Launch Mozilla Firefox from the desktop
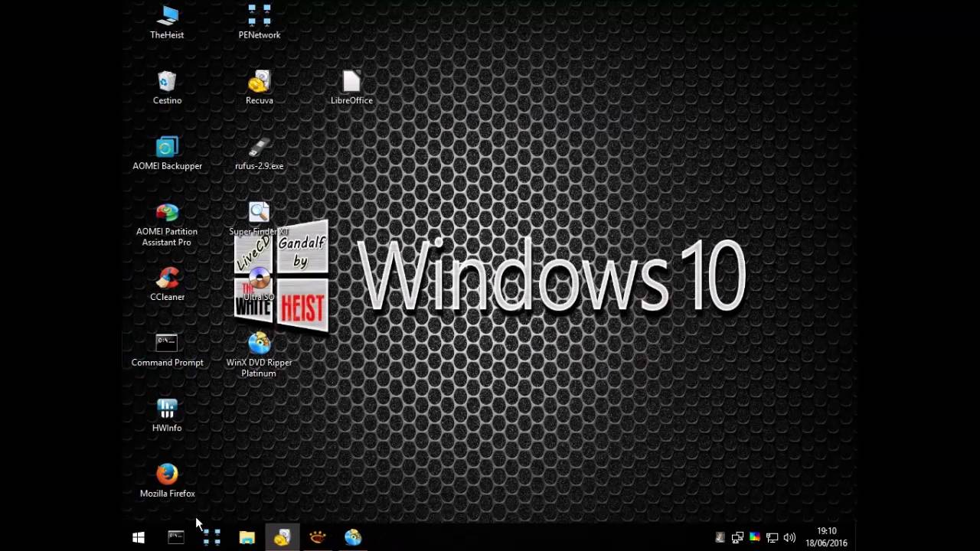The height and width of the screenshot is (551, 980). tap(167, 481)
